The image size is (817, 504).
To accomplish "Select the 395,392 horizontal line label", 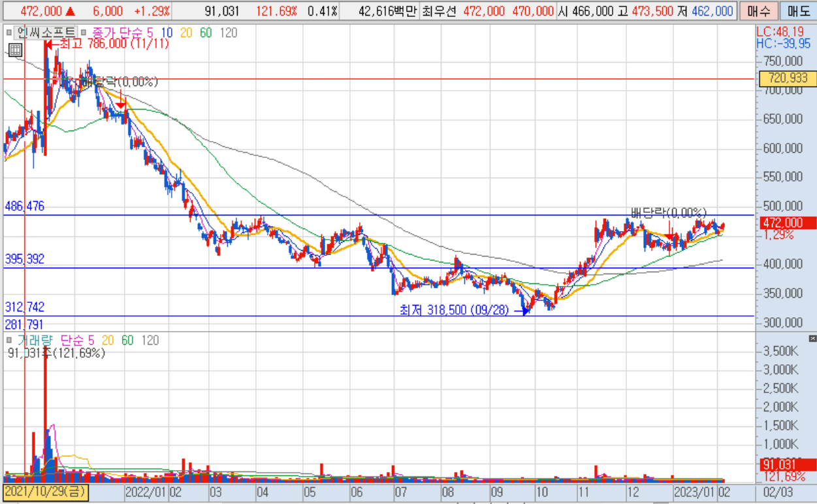I will [25, 259].
